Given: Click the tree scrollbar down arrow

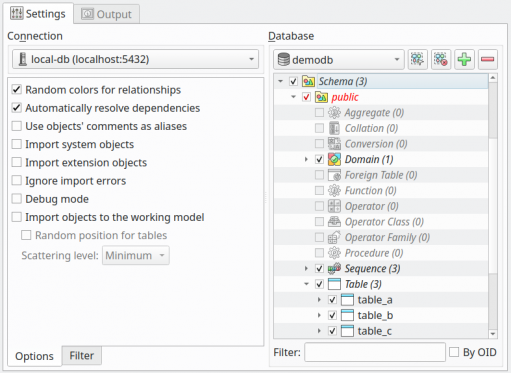Looking at the screenshot, I should 493,334.
